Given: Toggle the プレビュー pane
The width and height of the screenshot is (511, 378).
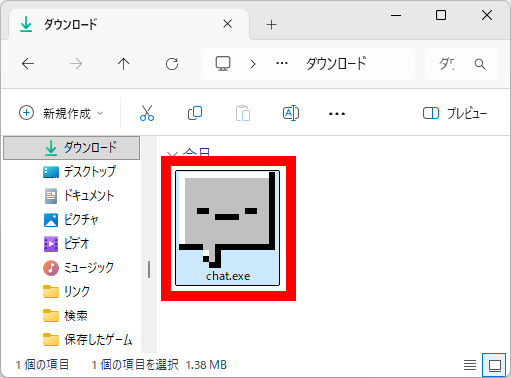Looking at the screenshot, I should [455, 113].
